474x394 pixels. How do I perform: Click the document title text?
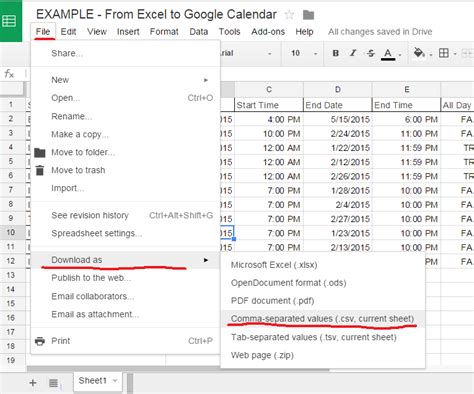[x=156, y=15]
